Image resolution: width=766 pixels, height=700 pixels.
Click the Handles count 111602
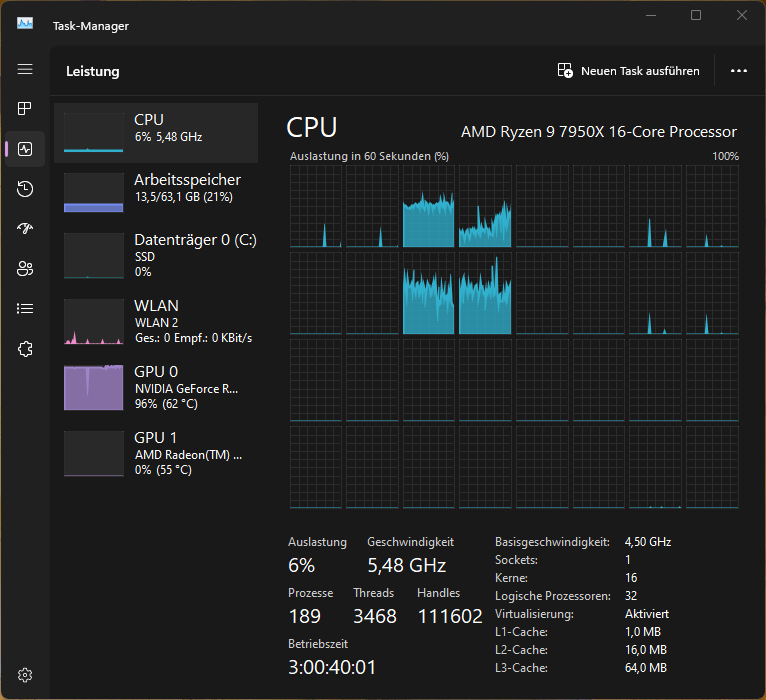click(450, 616)
